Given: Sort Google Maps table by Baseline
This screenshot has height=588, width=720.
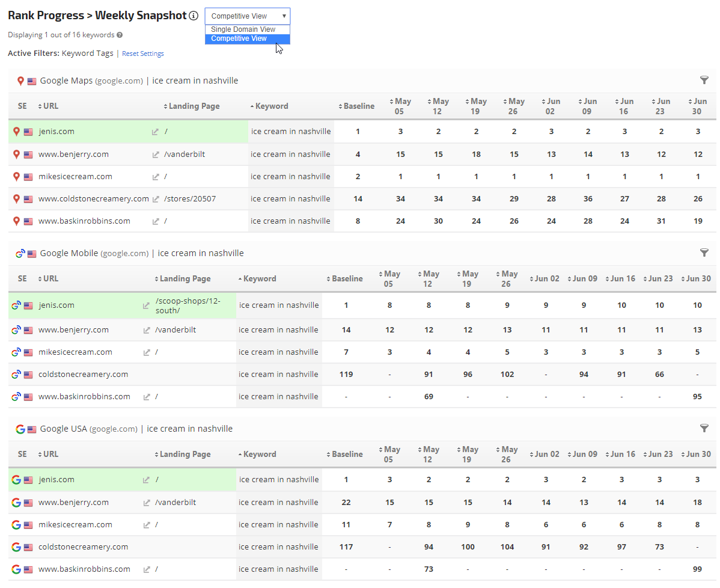Looking at the screenshot, I should [358, 106].
